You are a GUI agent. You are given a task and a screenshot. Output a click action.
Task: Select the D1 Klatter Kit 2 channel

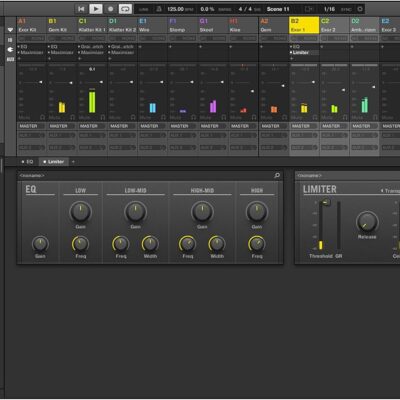pos(122,25)
